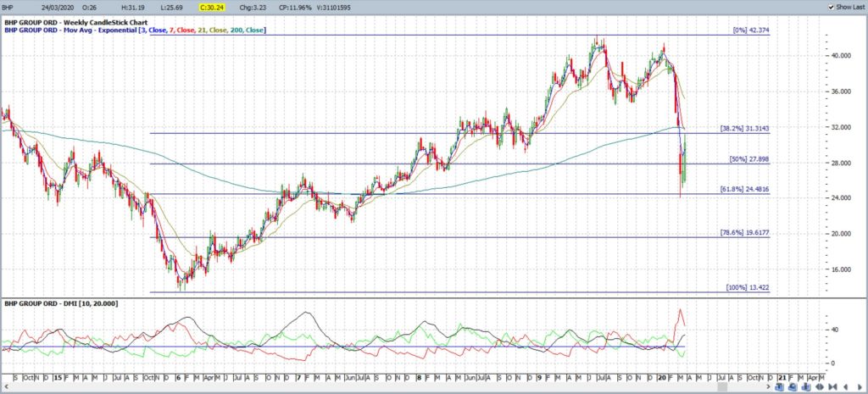Click the small chevron at the scrollbar's right end

[x=768, y=387]
